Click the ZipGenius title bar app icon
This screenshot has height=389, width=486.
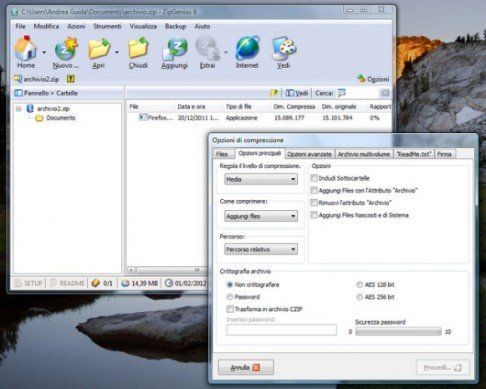coord(14,12)
